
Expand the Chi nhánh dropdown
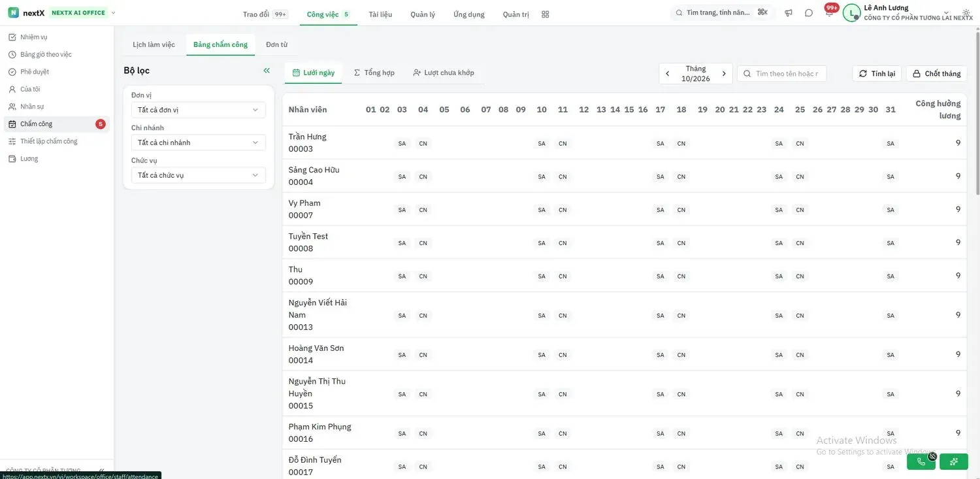199,142
